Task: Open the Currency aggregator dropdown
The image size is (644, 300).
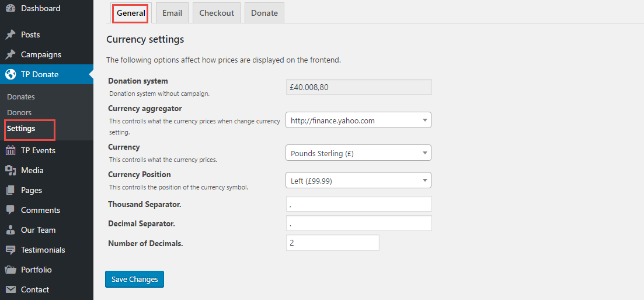Action: [x=358, y=120]
